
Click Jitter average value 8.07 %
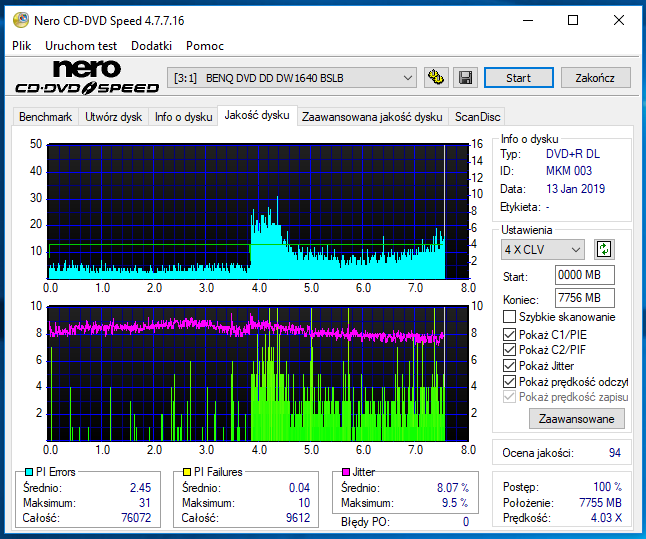(x=453, y=488)
